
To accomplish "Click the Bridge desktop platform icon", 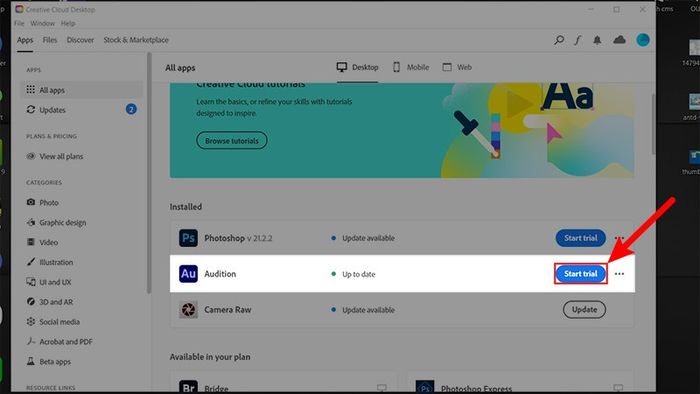I will [x=382, y=388].
